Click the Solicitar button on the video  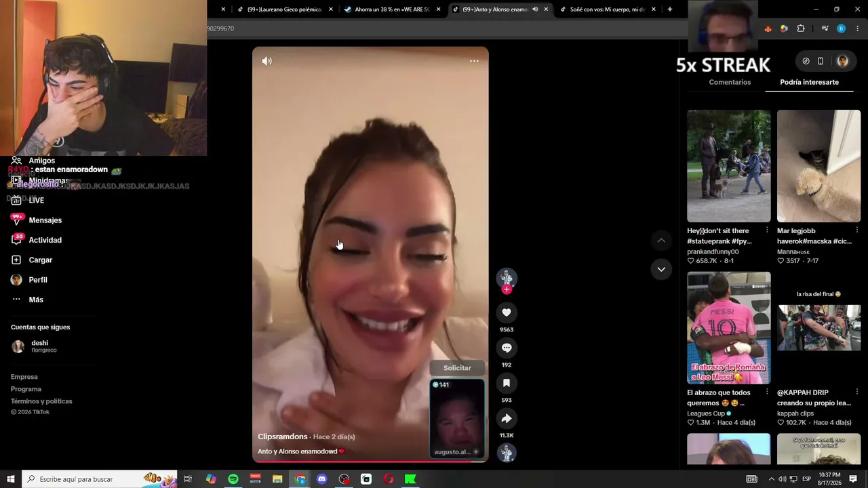457,368
